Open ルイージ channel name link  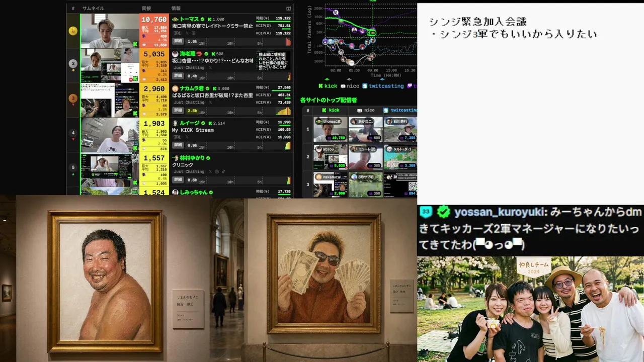(190, 123)
